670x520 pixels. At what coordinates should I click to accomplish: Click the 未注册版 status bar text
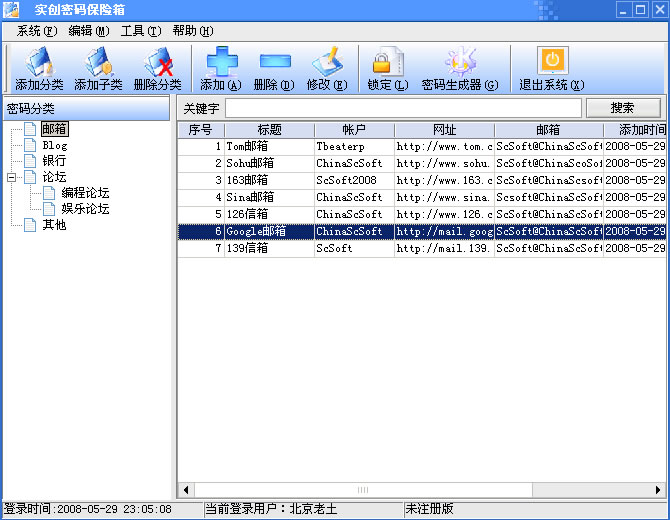click(x=429, y=509)
